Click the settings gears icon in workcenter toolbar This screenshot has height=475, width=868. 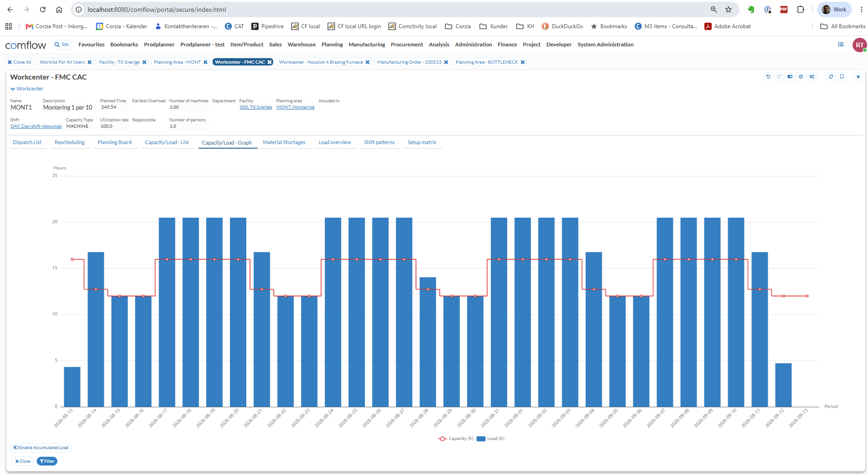point(812,77)
